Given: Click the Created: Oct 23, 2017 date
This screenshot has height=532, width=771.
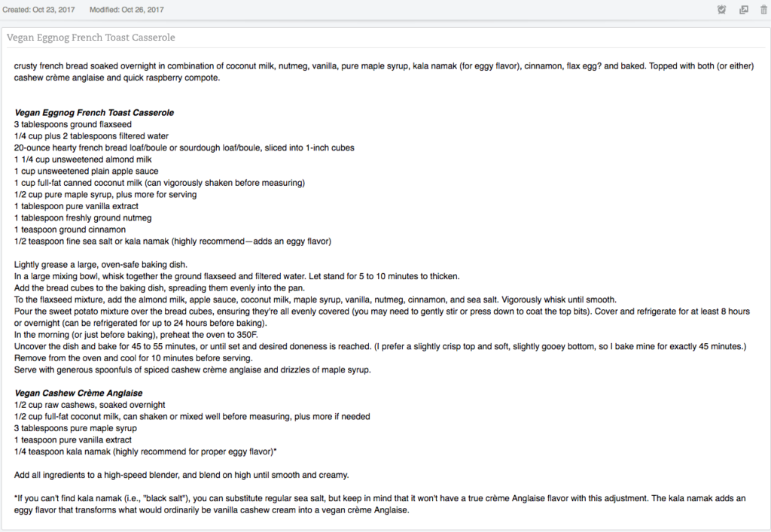Looking at the screenshot, I should click(38, 10).
